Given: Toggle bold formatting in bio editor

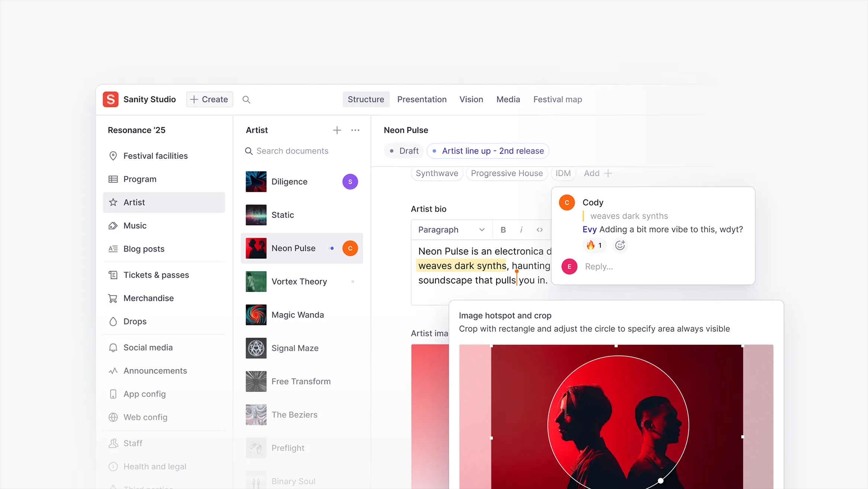Looking at the screenshot, I should 503,230.
